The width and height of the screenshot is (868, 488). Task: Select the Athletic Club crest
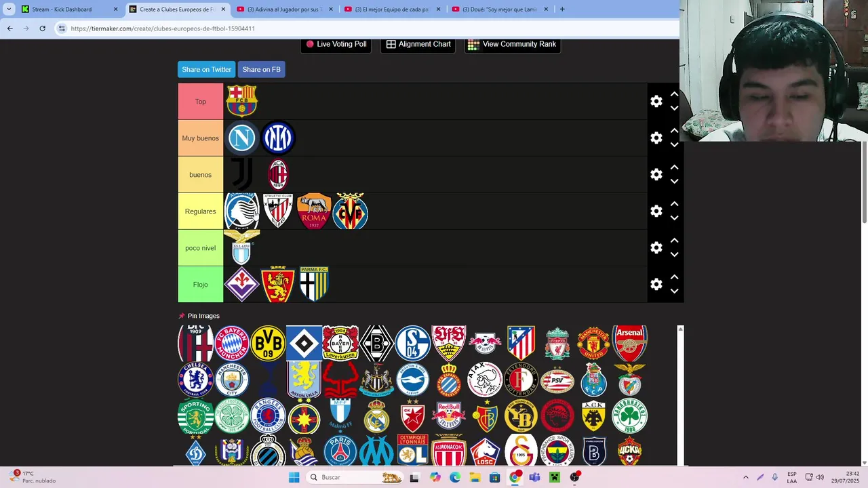278,211
